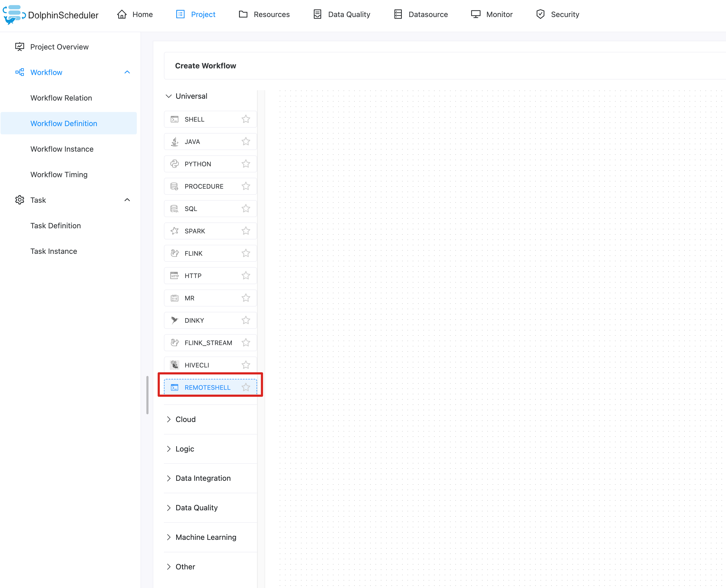Open Task Definition in sidebar
The height and width of the screenshot is (588, 726).
click(56, 226)
